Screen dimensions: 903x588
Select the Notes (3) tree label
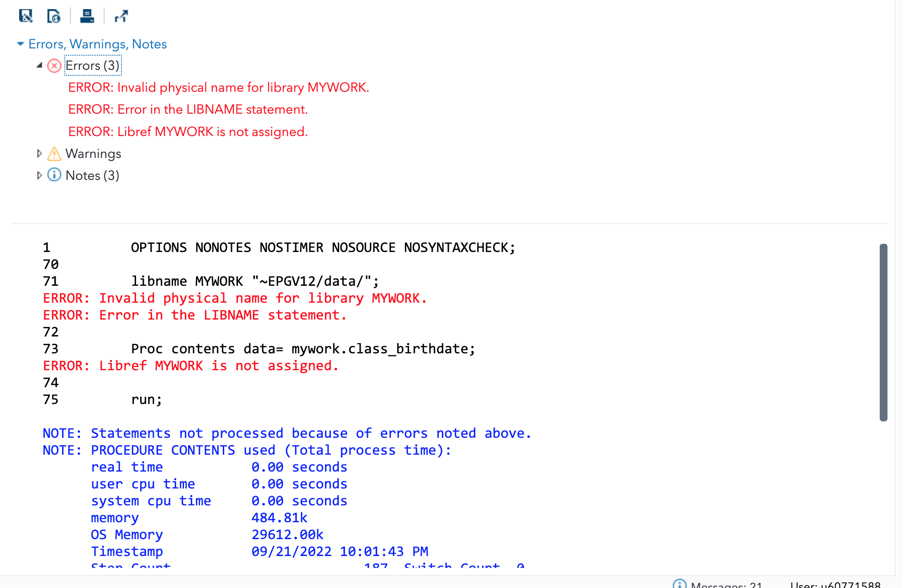pos(92,176)
